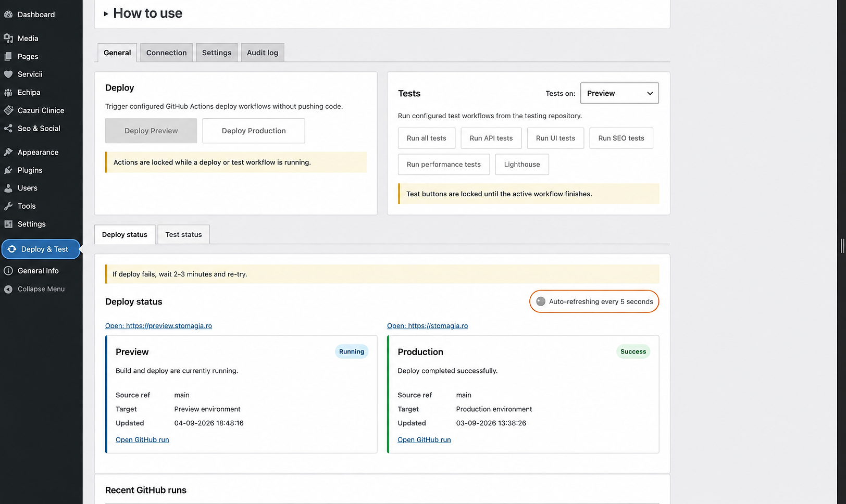Click Run SEO tests button
The image size is (846, 504).
(x=621, y=138)
